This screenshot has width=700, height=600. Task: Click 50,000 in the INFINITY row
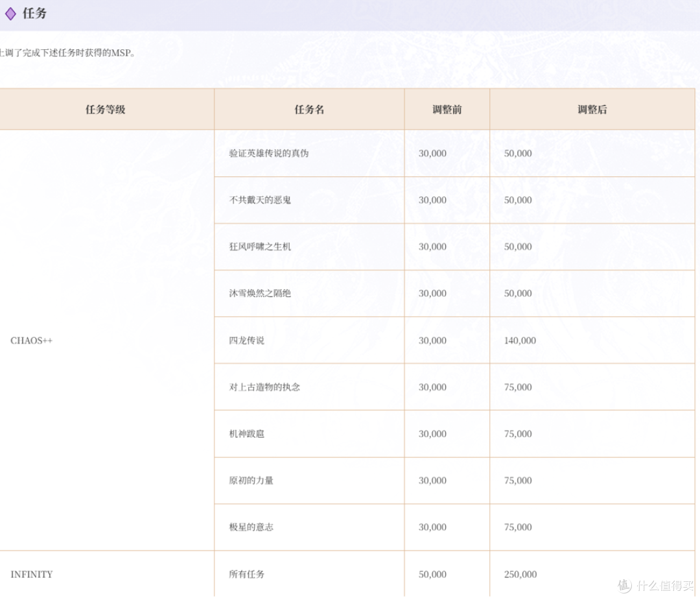point(432,574)
